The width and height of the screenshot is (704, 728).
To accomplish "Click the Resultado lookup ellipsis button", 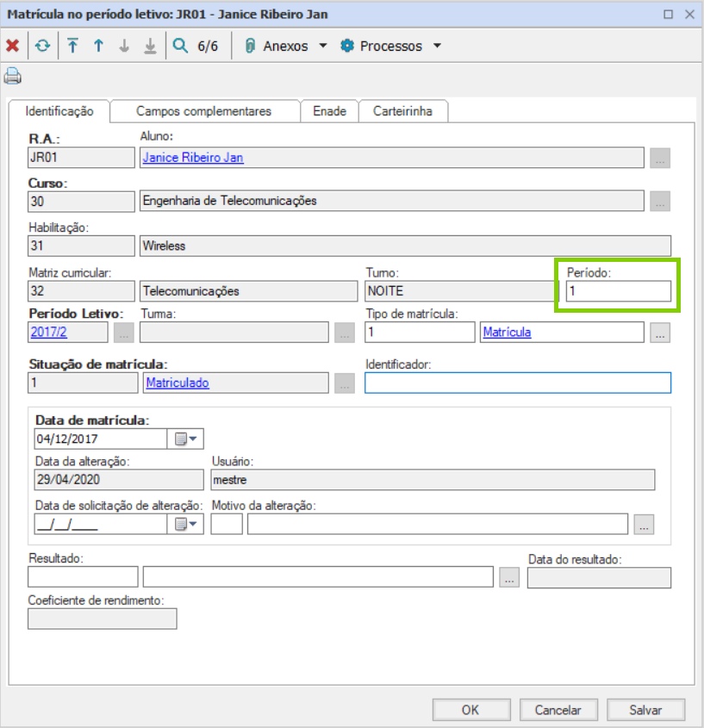I will click(509, 577).
